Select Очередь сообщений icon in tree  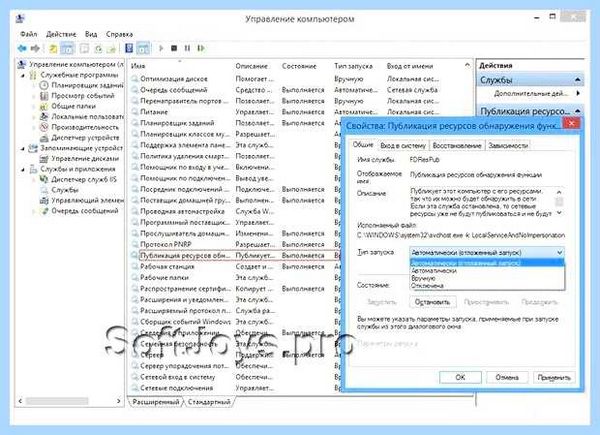tap(44, 211)
